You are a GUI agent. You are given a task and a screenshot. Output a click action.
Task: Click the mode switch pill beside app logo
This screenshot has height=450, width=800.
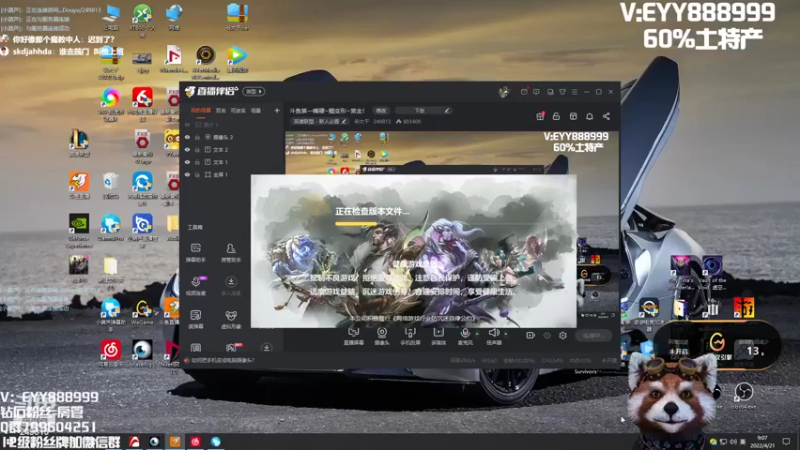point(254,91)
